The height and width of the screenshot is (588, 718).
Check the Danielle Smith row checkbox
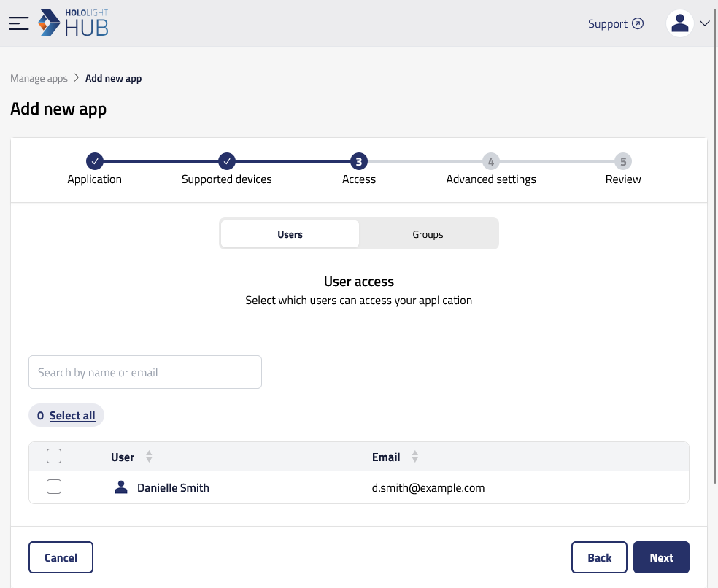pos(54,487)
